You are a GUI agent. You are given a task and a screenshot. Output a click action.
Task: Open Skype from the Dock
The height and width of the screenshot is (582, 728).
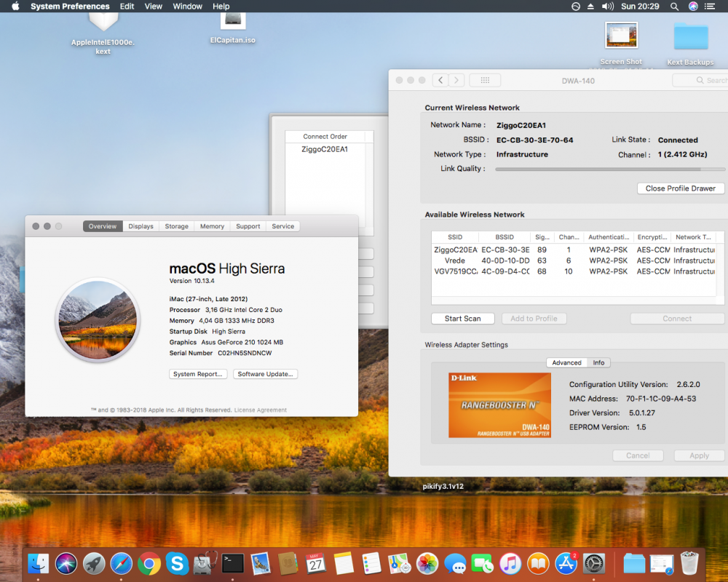(x=177, y=564)
